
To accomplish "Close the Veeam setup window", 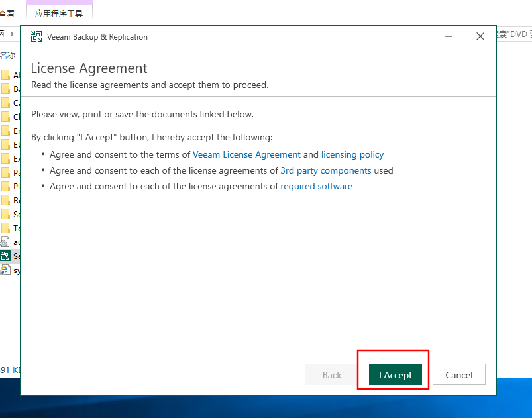I will click(480, 36).
